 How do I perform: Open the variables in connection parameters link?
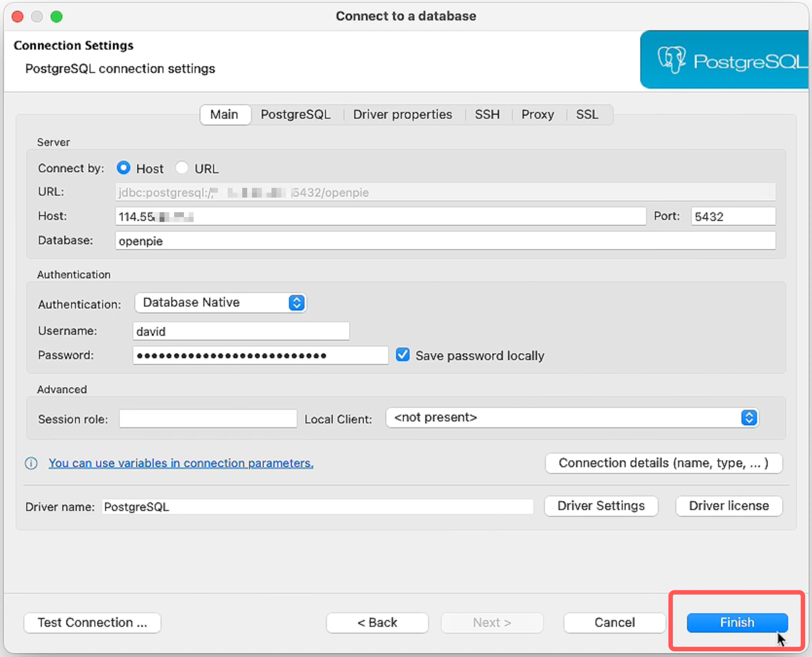[181, 463]
